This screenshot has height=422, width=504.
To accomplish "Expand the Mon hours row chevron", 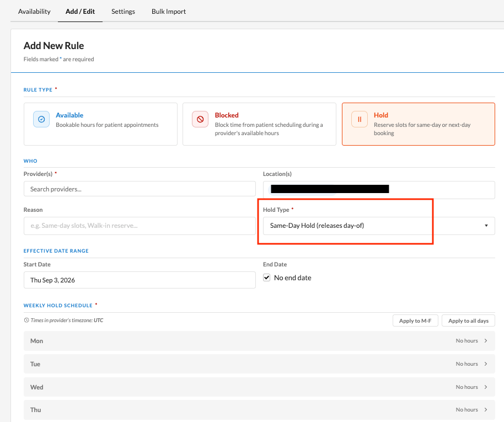I will coord(486,340).
